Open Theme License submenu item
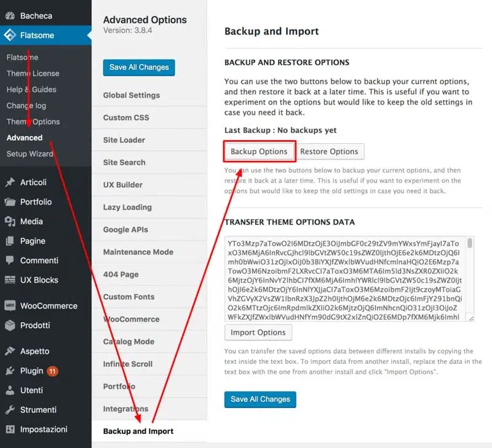The image size is (492, 448). point(33,73)
